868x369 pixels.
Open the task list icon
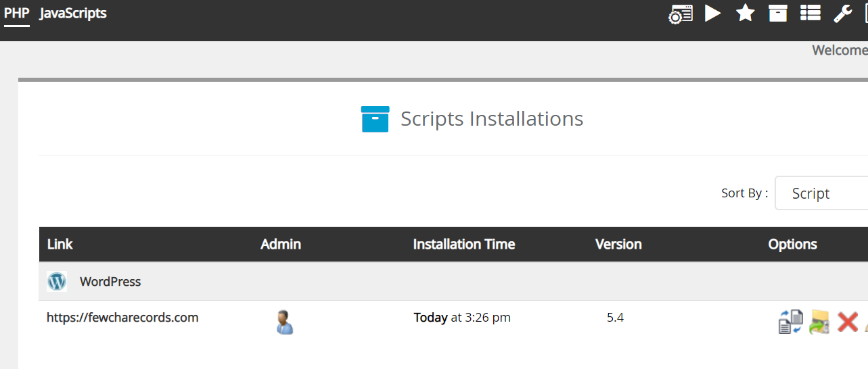pos(810,14)
